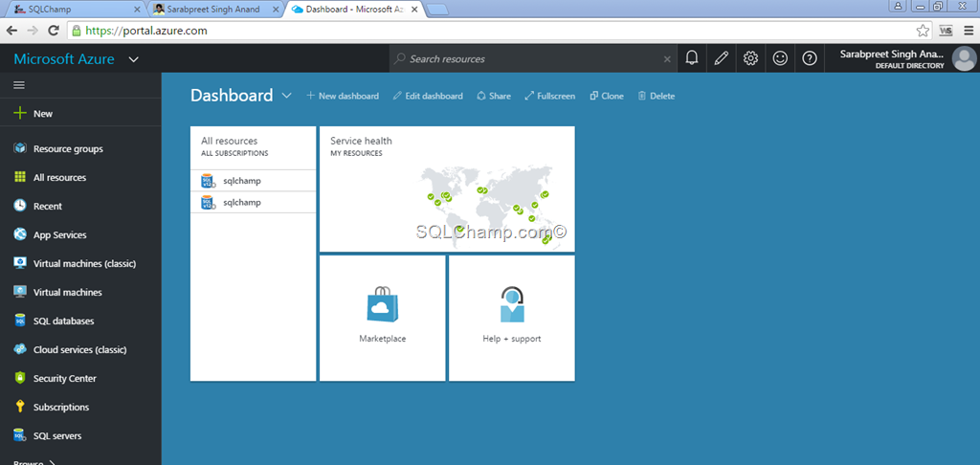Open the notifications bell icon
The width and height of the screenshot is (980, 465).
pyautogui.click(x=691, y=58)
